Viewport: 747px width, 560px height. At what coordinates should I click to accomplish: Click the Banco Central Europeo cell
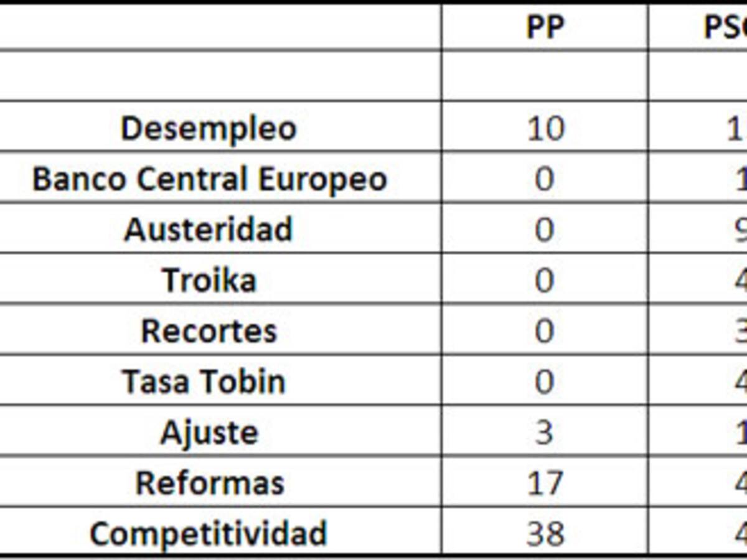point(209,179)
